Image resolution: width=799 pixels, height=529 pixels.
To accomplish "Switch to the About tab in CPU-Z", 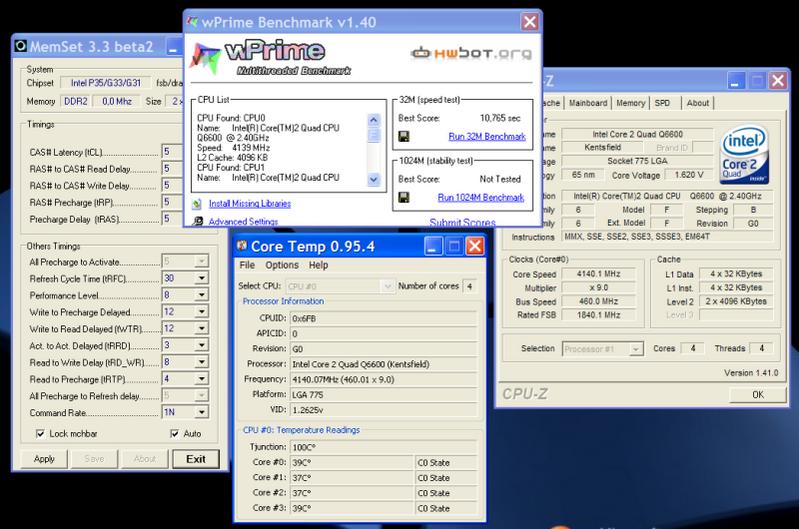I will (x=698, y=103).
